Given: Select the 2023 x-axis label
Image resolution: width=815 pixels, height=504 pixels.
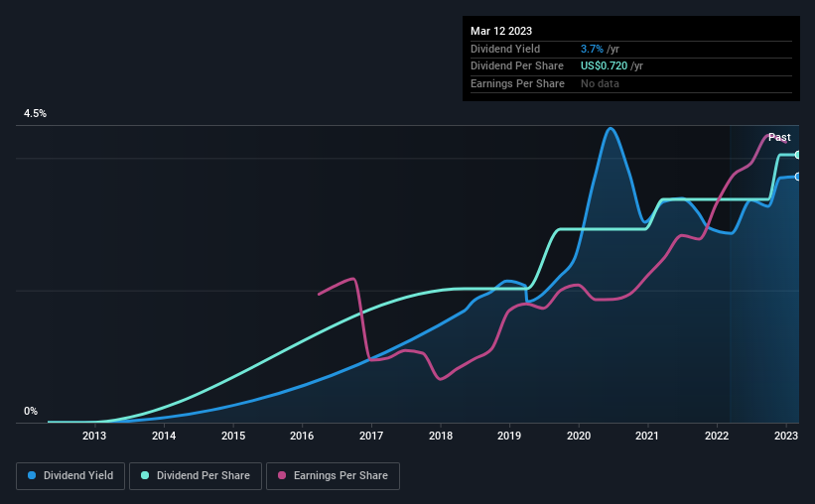Looking at the screenshot, I should click(786, 436).
